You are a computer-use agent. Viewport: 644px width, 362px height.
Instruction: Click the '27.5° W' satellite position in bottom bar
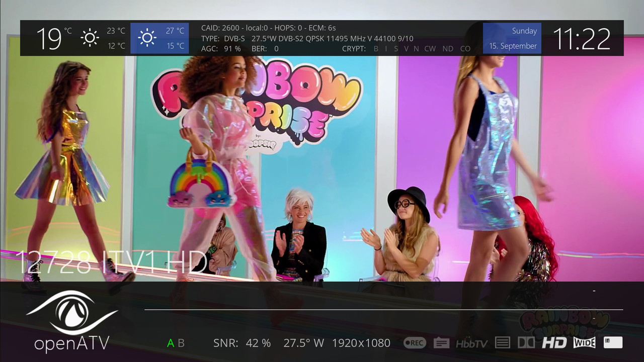coord(303,343)
